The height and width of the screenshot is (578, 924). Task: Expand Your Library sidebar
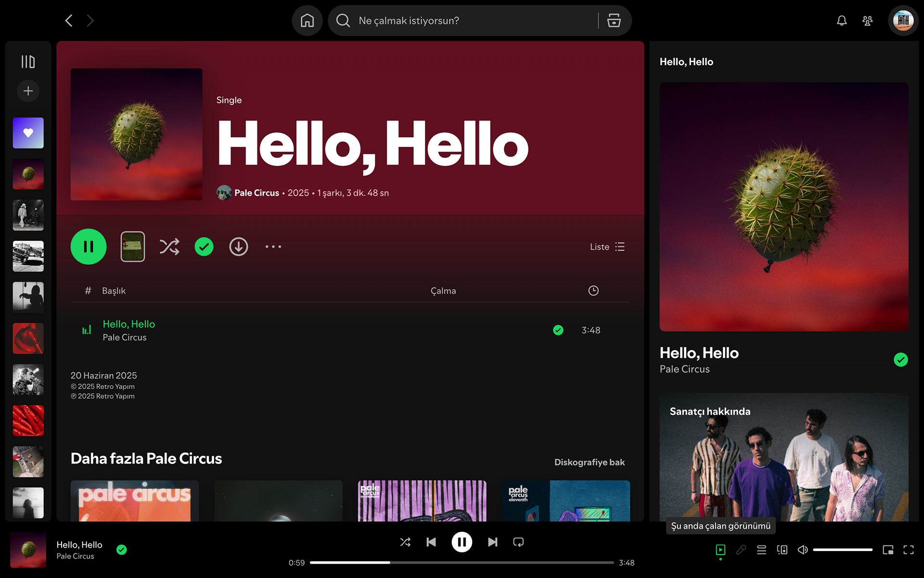click(x=28, y=62)
